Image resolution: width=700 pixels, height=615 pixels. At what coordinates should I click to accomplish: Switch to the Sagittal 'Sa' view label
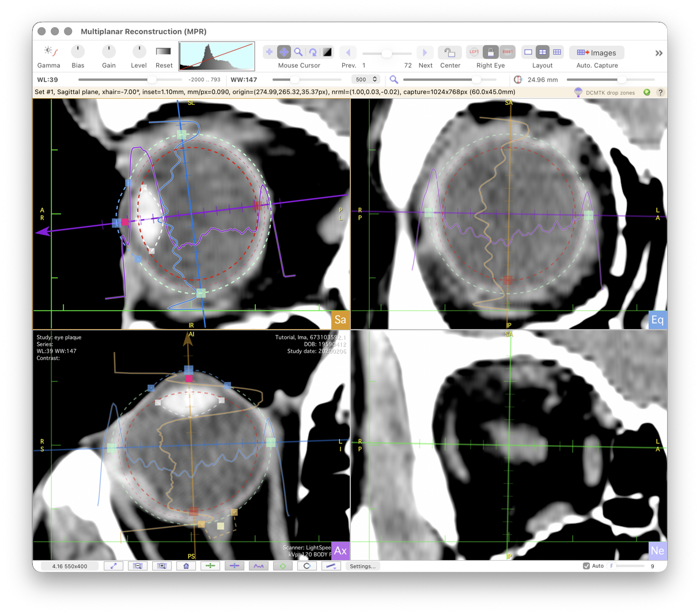[x=340, y=320]
